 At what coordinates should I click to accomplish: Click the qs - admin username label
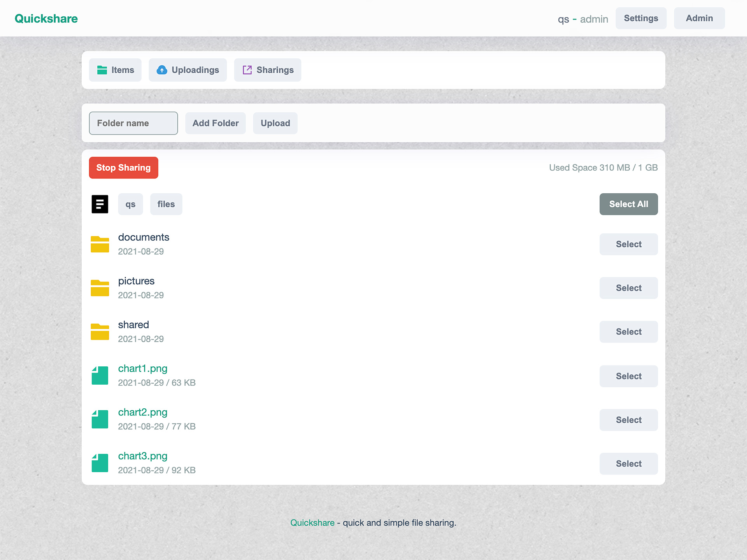click(583, 19)
